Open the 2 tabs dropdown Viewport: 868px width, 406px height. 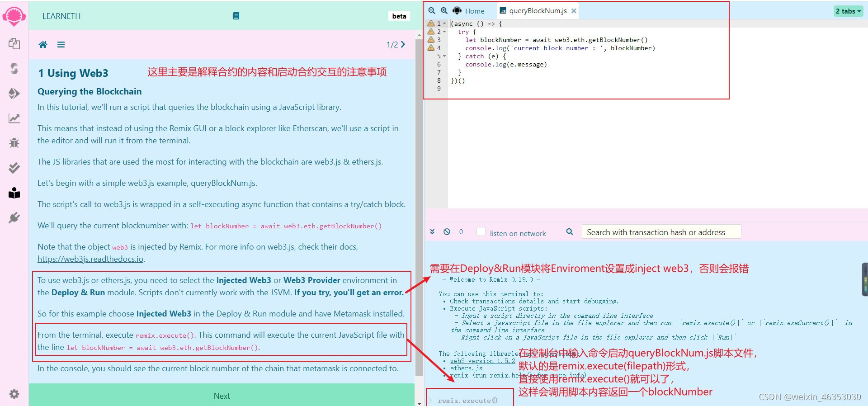coord(848,11)
